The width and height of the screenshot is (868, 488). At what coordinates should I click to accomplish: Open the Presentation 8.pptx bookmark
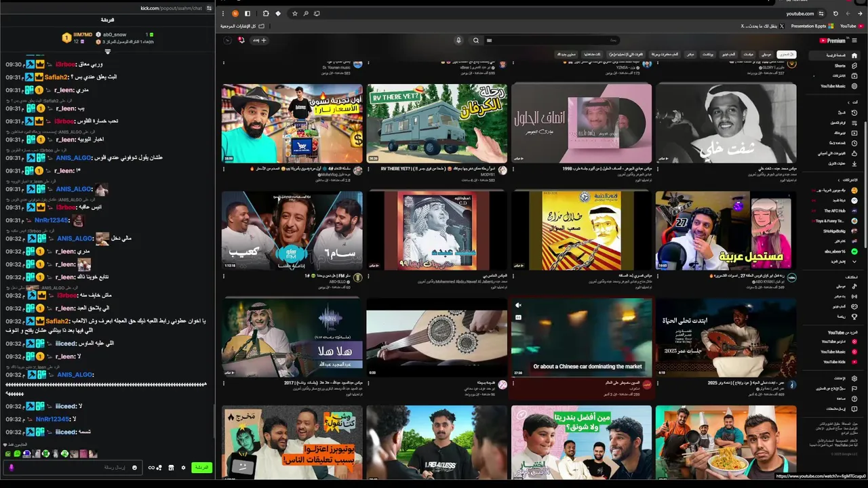[x=813, y=26]
